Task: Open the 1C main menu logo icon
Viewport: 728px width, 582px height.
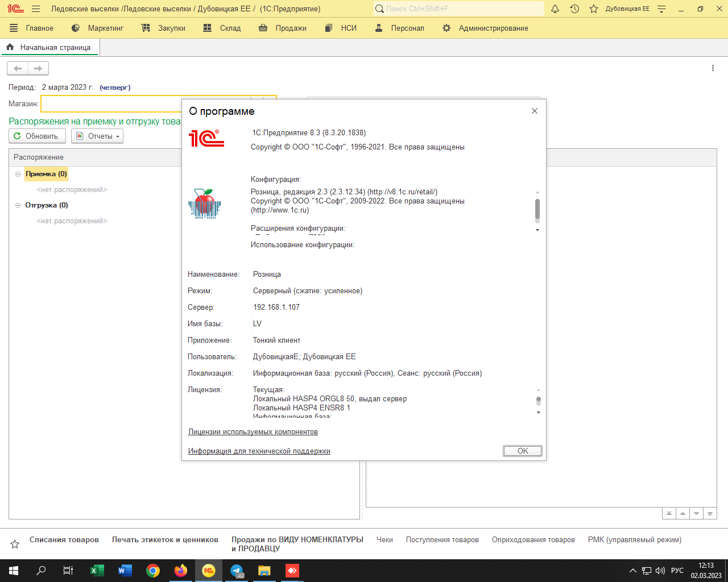Action: click(15, 9)
